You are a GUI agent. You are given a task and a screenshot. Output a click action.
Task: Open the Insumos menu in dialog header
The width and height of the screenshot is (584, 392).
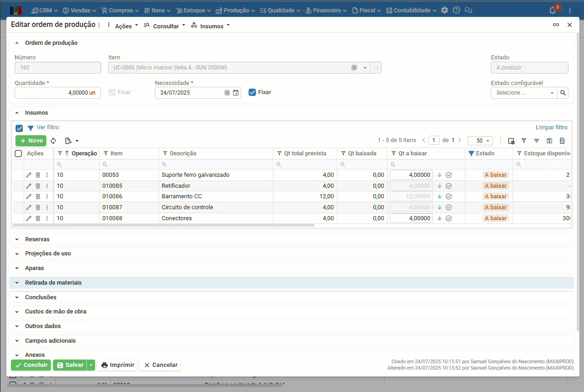click(211, 26)
